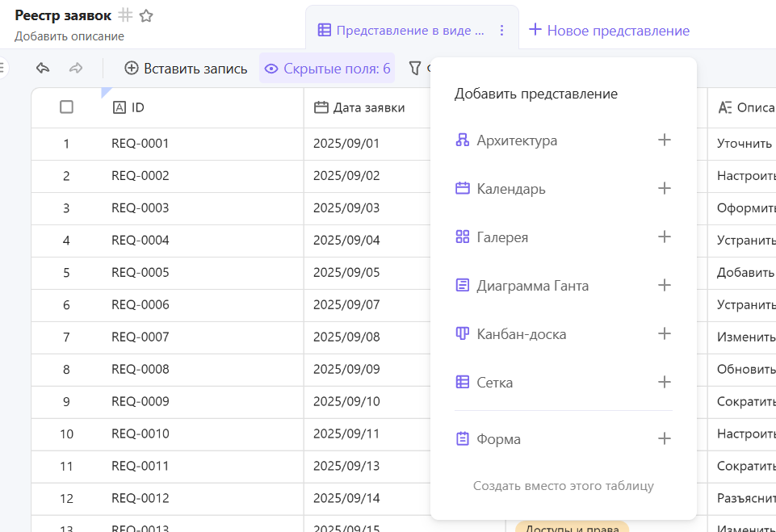Click the undo arrow icon

coord(43,68)
